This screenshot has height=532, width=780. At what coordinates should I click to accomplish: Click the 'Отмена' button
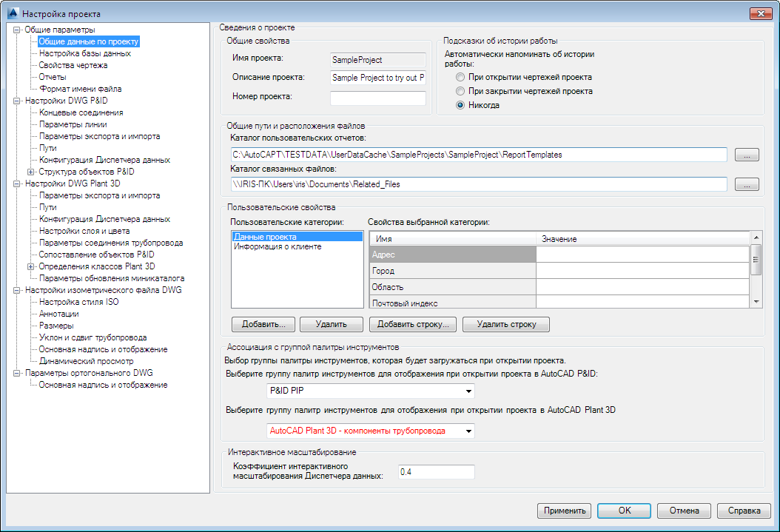point(684,511)
